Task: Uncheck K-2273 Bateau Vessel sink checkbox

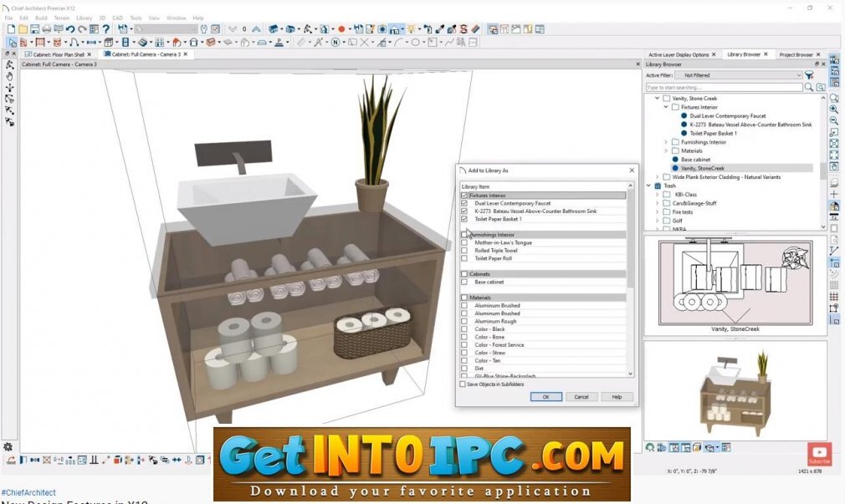Action: [x=464, y=211]
